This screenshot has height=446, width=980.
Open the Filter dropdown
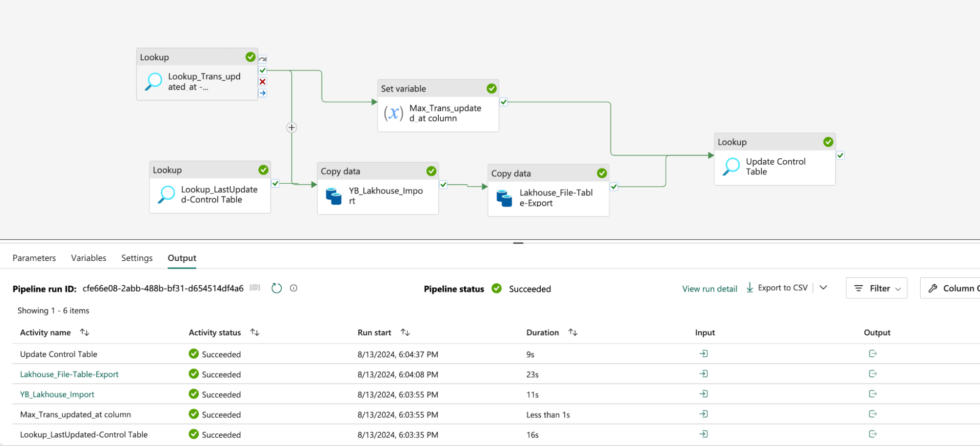click(x=876, y=288)
